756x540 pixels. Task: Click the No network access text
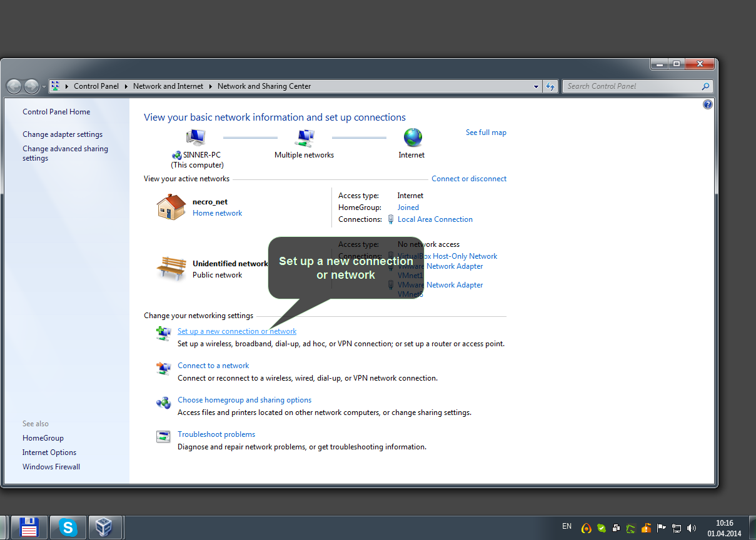coord(428,244)
